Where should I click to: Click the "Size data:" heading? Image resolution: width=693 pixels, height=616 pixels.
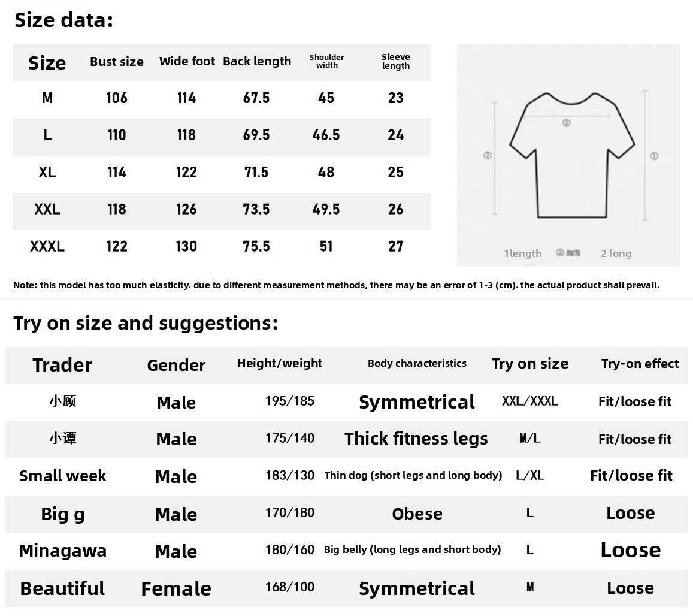pos(63,20)
